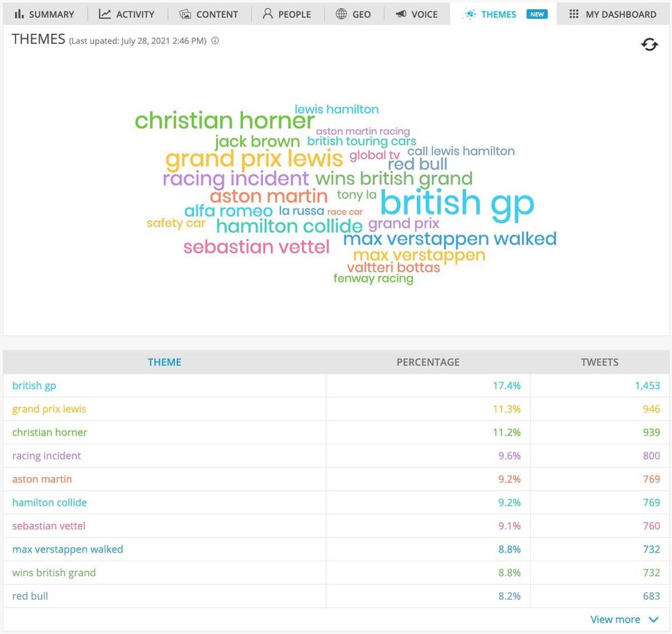The width and height of the screenshot is (672, 634).
Task: Click 'la russa' in the word cloud
Action: click(301, 210)
